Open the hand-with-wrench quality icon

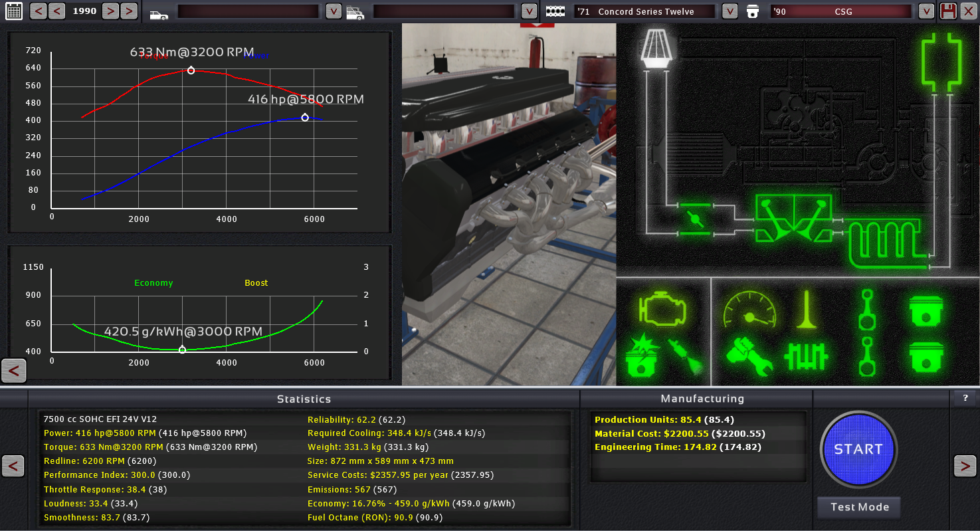(x=748, y=354)
